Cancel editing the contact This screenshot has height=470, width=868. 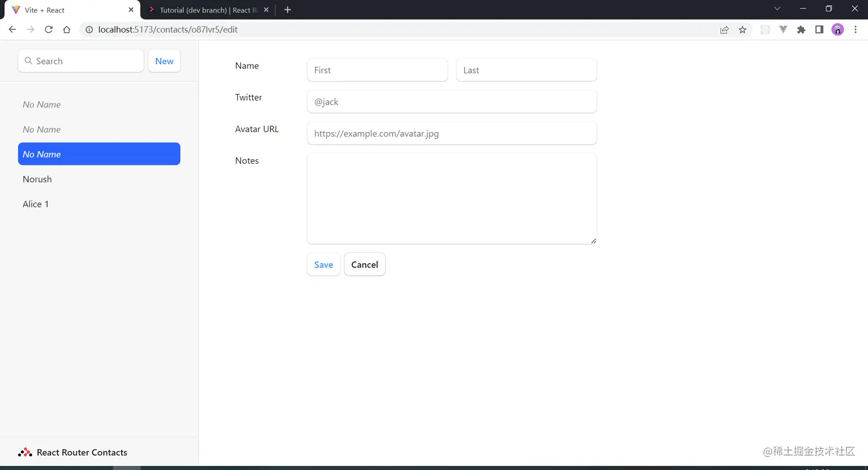tap(365, 264)
